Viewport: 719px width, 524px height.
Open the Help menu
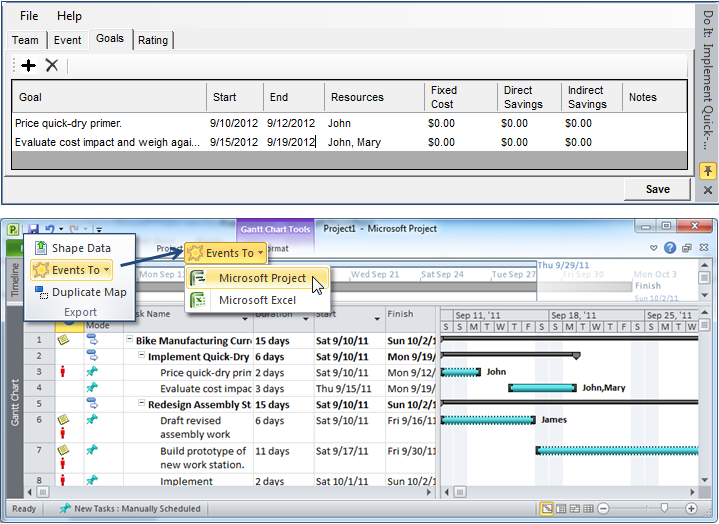click(69, 16)
